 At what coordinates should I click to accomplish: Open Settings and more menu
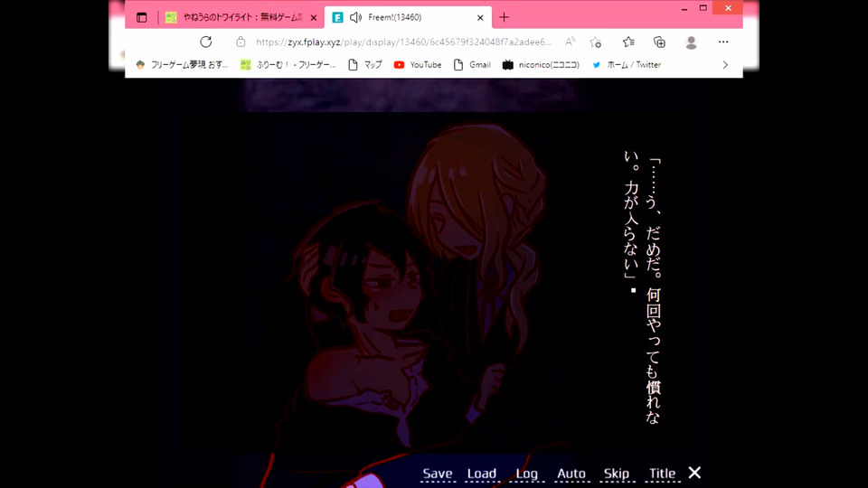click(x=723, y=42)
